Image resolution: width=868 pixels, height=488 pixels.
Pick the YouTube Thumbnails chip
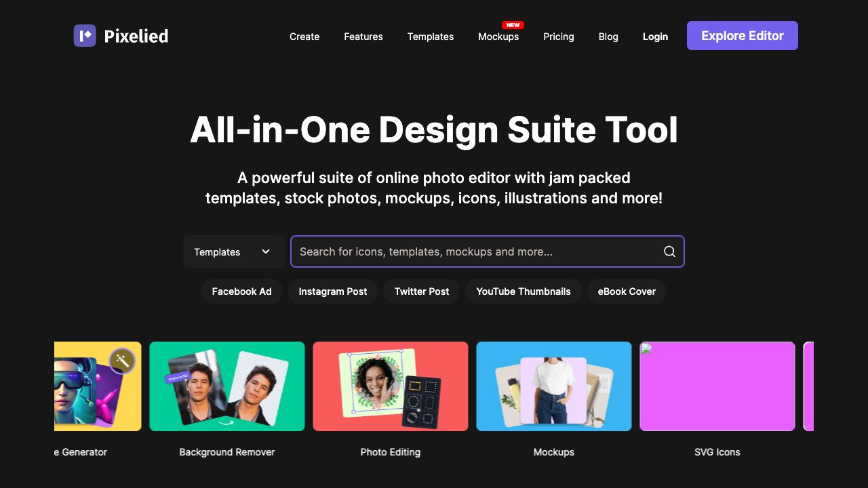coord(524,291)
